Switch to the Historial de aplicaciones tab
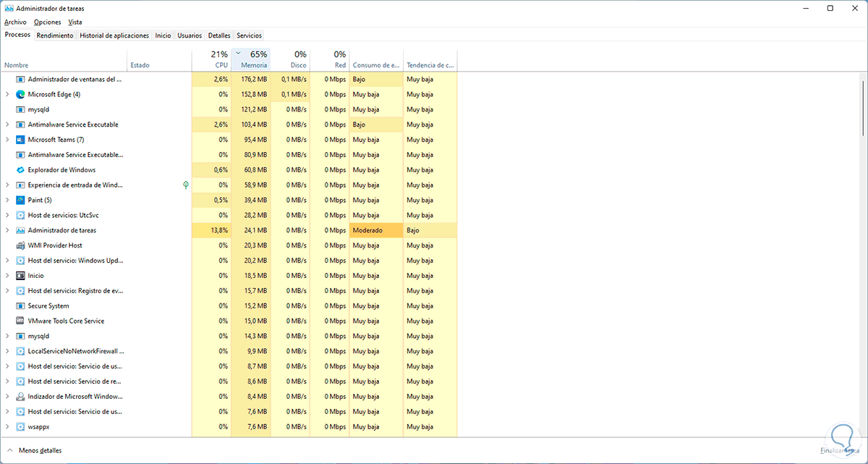This screenshot has width=868, height=464. pos(114,35)
